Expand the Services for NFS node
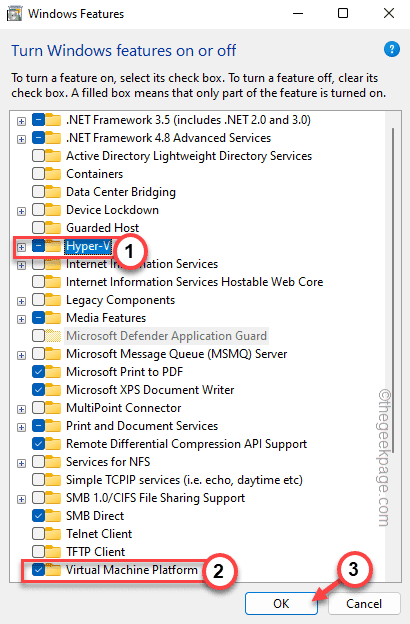Image resolution: width=410 pixels, height=624 pixels. [21, 463]
